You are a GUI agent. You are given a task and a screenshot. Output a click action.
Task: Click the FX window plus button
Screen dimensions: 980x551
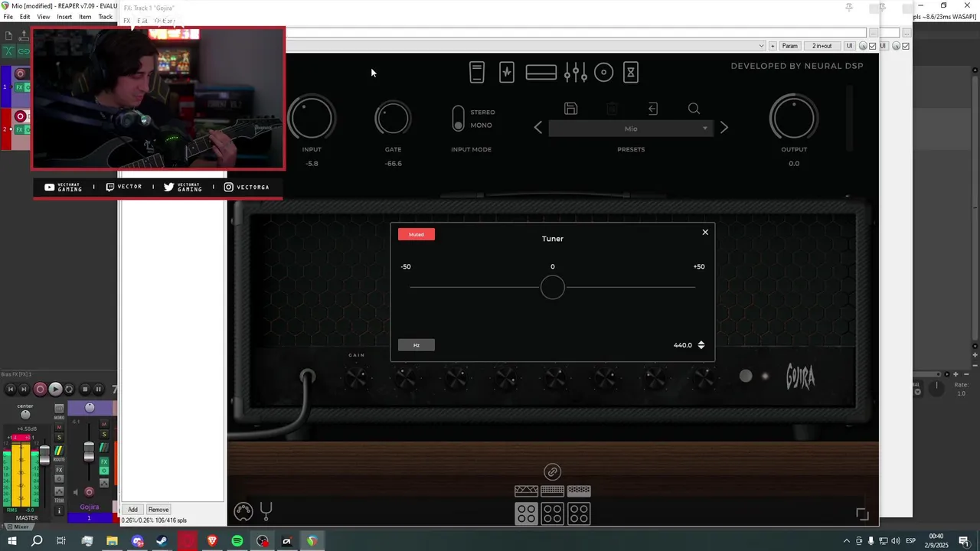(x=773, y=46)
